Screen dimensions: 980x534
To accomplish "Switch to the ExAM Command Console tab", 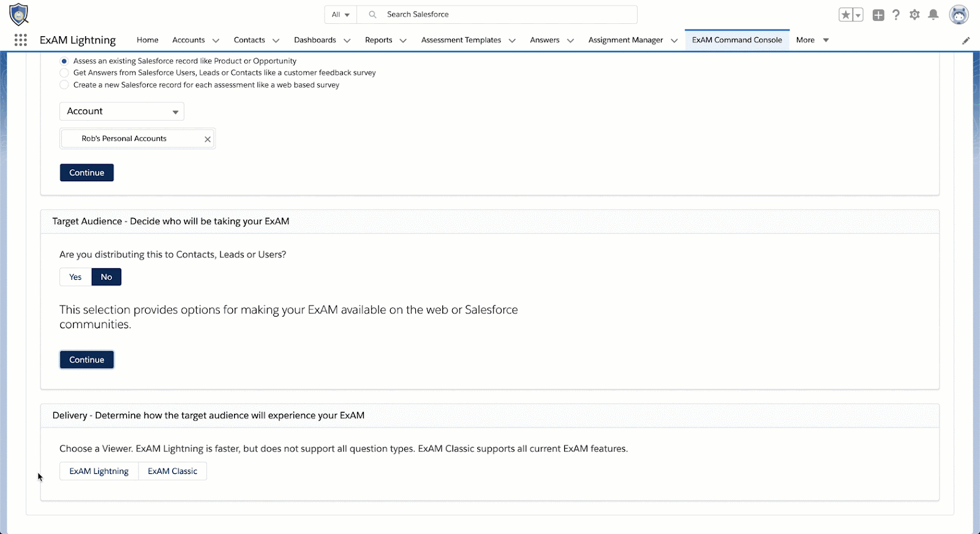I will click(737, 40).
